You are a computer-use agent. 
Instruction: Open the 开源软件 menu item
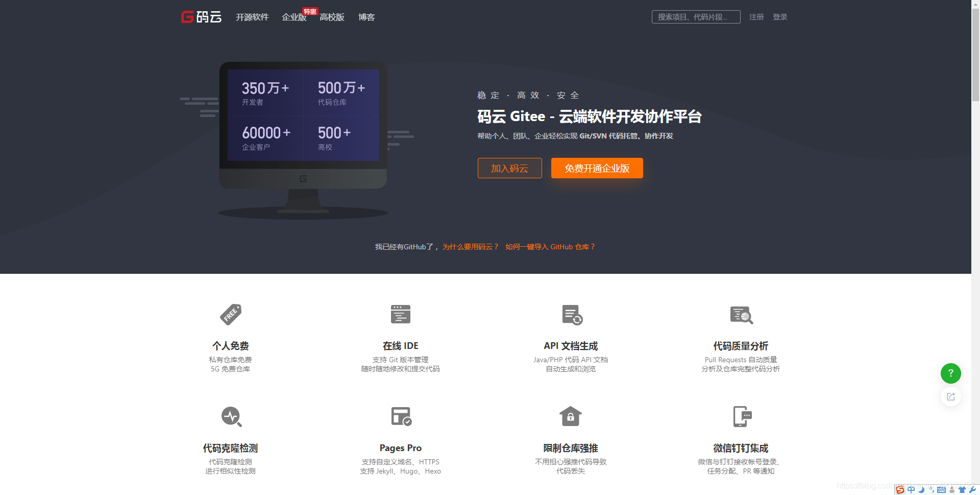point(252,17)
